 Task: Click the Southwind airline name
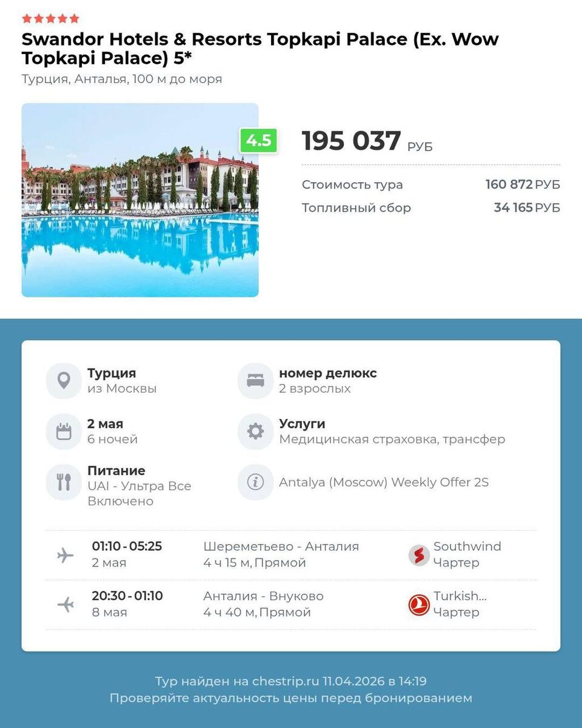pyautogui.click(x=467, y=547)
